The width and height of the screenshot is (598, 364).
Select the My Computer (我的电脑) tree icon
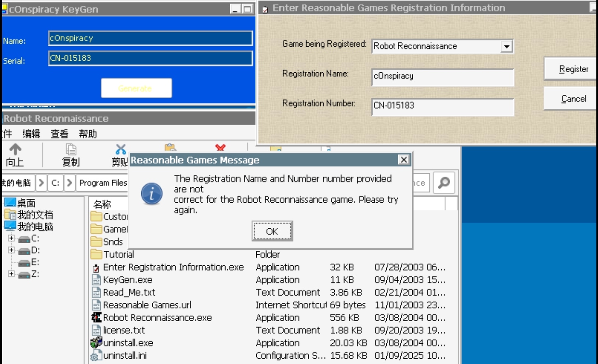(10, 226)
